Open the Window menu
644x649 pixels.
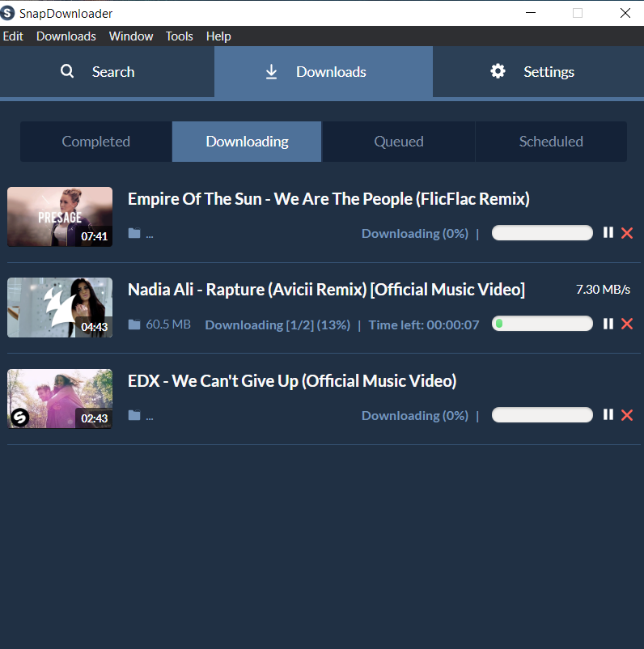coord(131,36)
